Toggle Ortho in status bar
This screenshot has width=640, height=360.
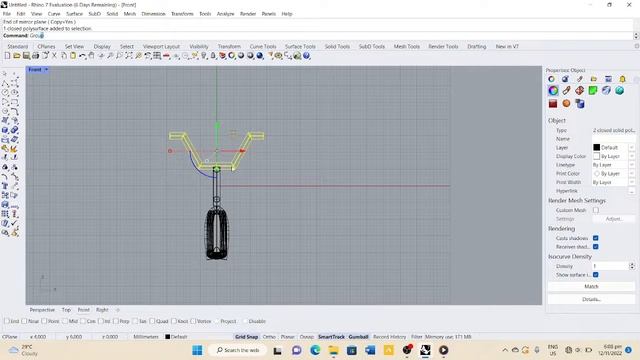click(x=269, y=337)
